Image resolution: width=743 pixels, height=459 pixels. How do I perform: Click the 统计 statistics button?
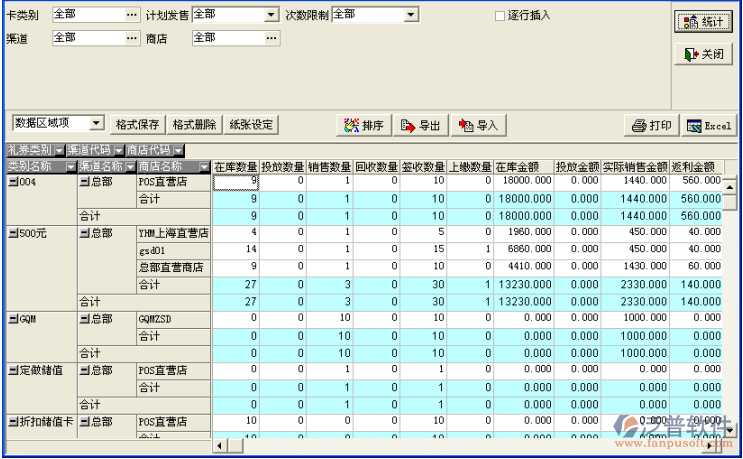[x=703, y=22]
